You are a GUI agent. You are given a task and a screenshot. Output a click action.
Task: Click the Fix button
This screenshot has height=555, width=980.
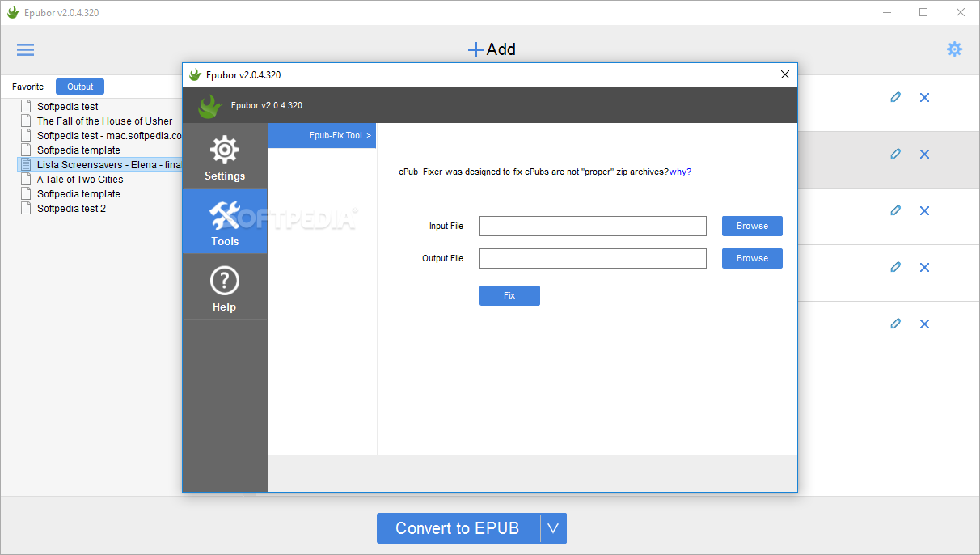click(509, 295)
